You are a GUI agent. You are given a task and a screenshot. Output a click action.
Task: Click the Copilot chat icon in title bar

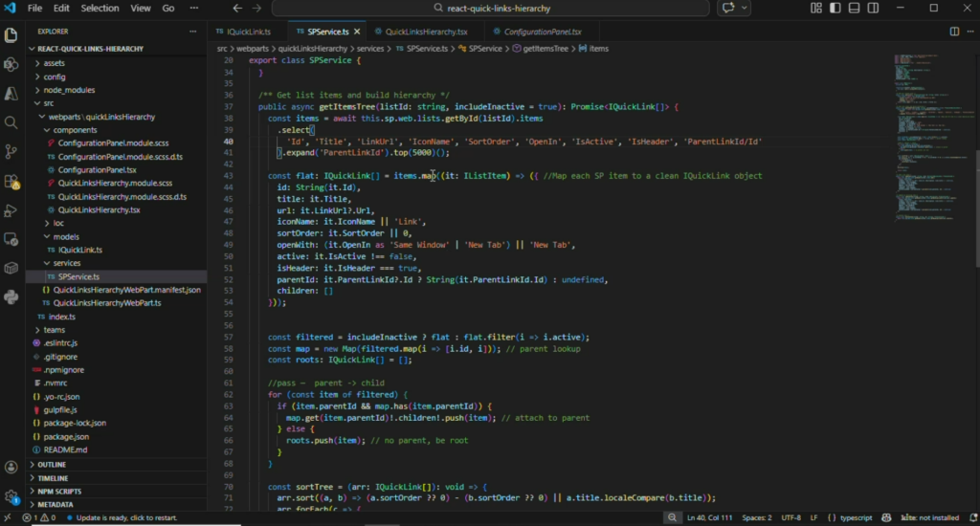click(730, 8)
